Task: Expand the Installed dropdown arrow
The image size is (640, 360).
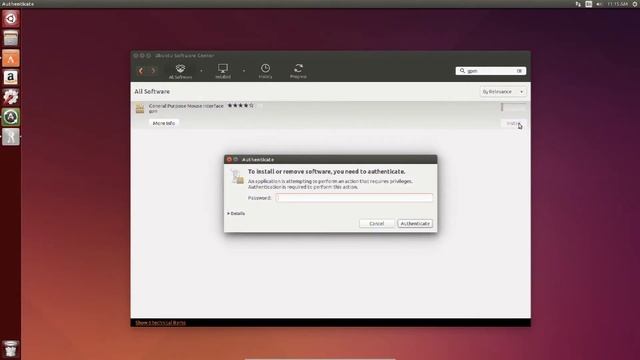Action: point(244,71)
